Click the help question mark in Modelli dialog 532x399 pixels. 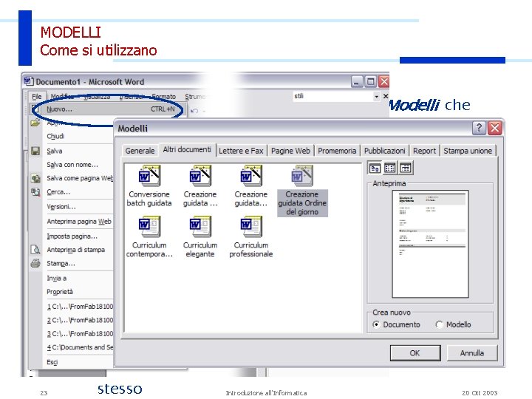tap(479, 128)
